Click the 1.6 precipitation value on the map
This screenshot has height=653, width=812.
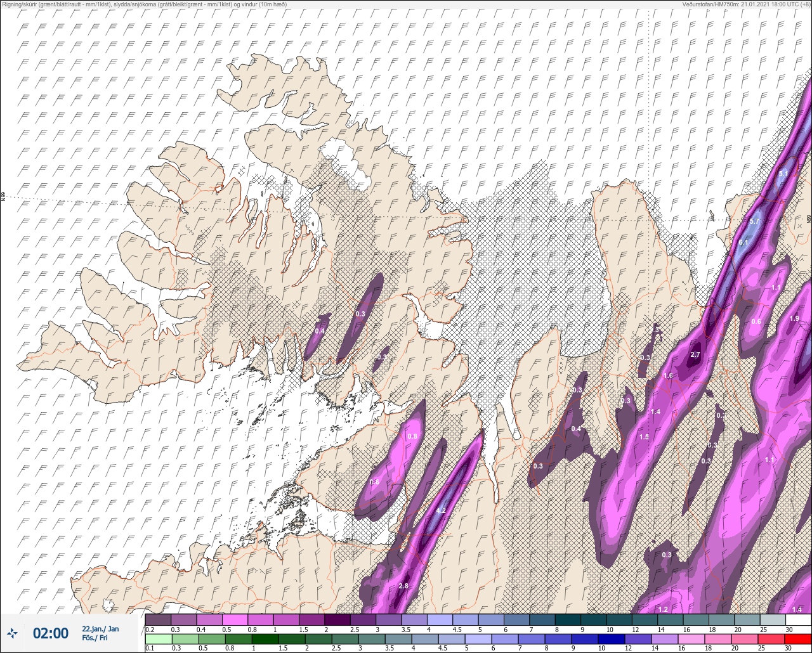point(668,375)
